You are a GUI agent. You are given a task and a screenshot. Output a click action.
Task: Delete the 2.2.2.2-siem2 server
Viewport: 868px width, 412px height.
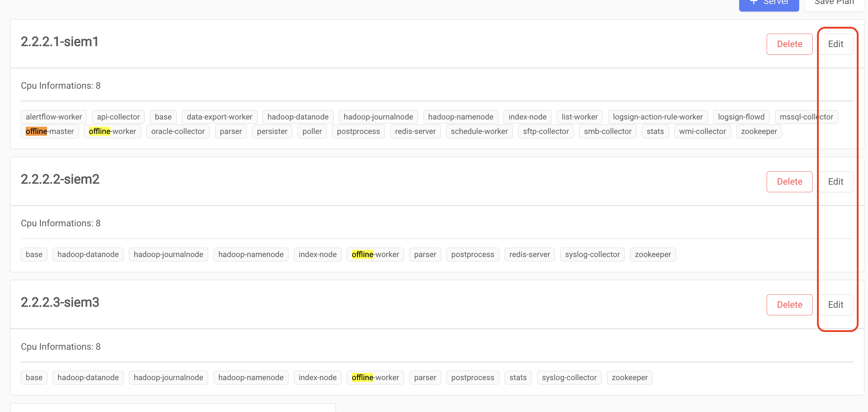click(x=789, y=182)
